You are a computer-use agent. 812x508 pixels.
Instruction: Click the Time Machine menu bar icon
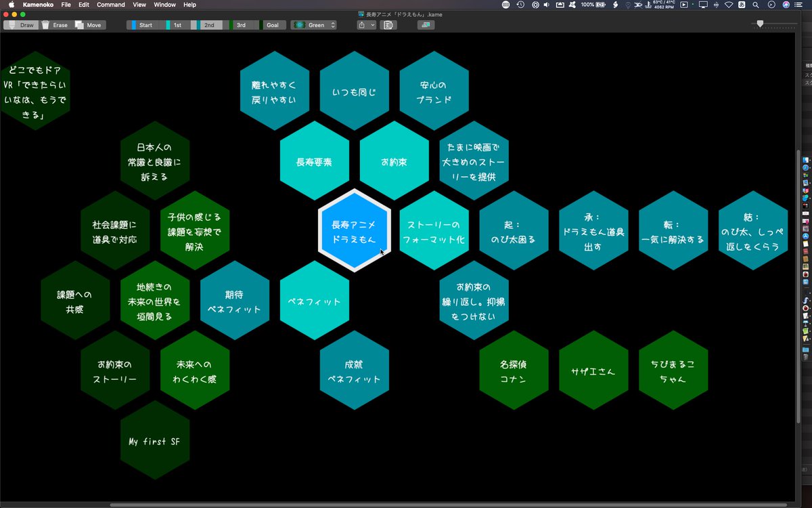point(520,4)
